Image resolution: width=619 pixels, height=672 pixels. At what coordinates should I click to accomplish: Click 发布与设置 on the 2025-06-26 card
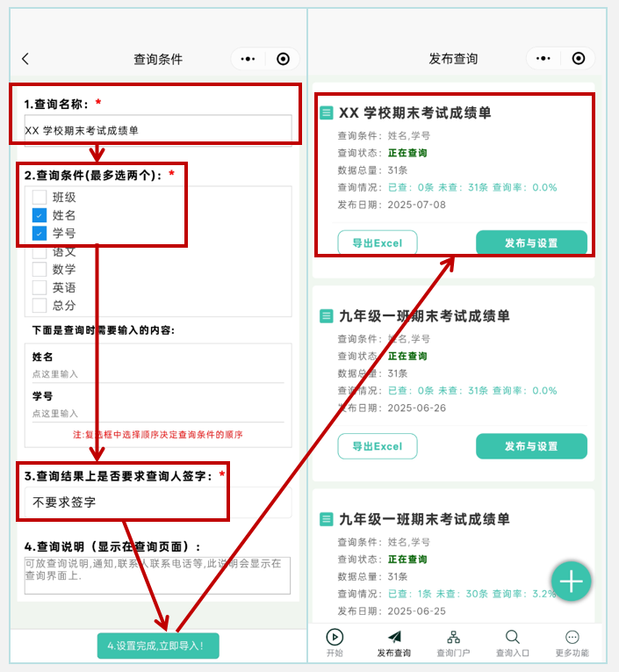tap(531, 446)
